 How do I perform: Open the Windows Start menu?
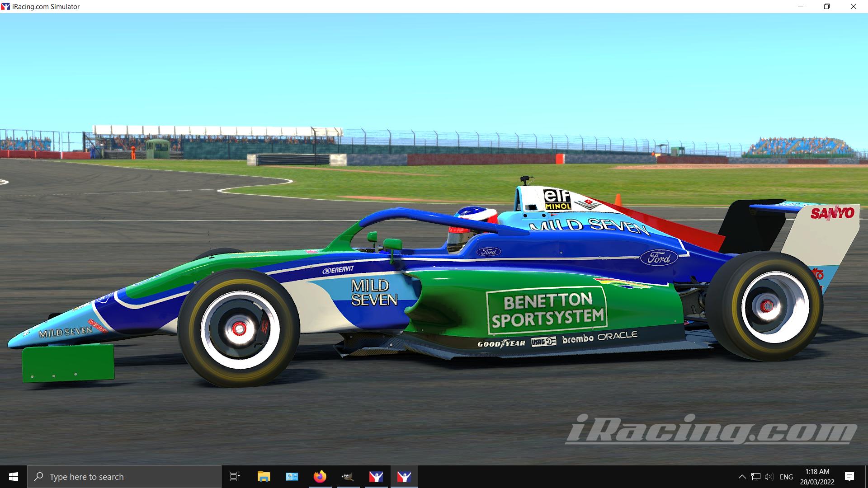(14, 477)
